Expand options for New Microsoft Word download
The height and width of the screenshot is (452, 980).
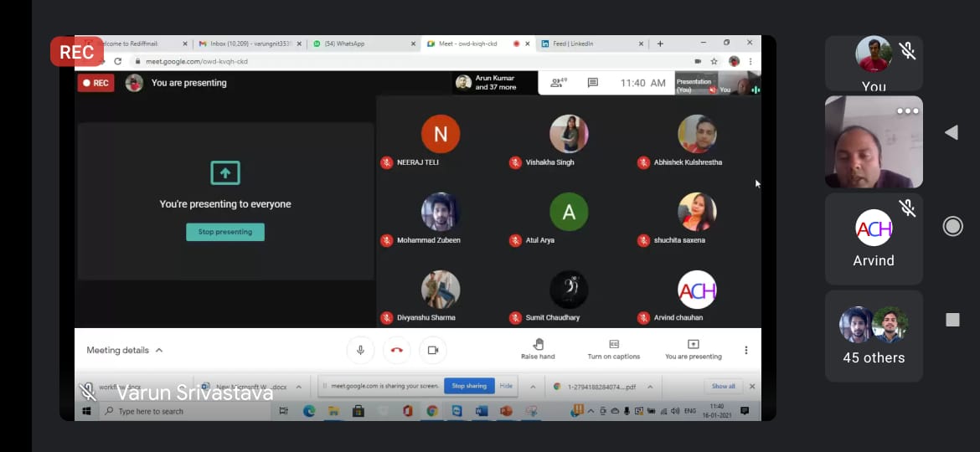299,387
